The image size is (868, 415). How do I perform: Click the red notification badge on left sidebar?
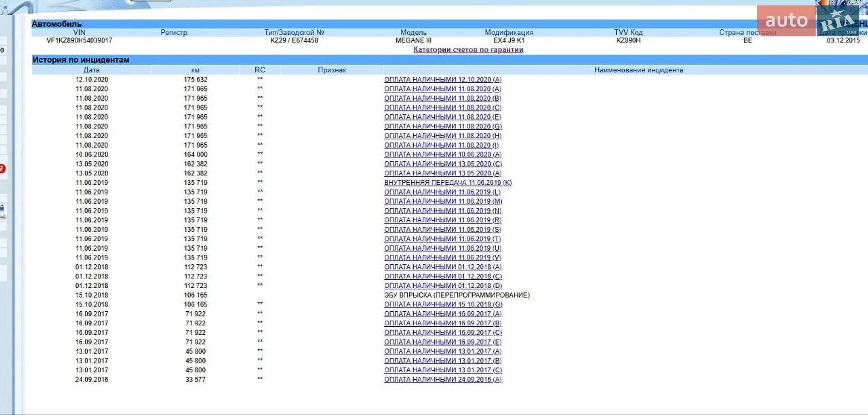tap(2, 169)
